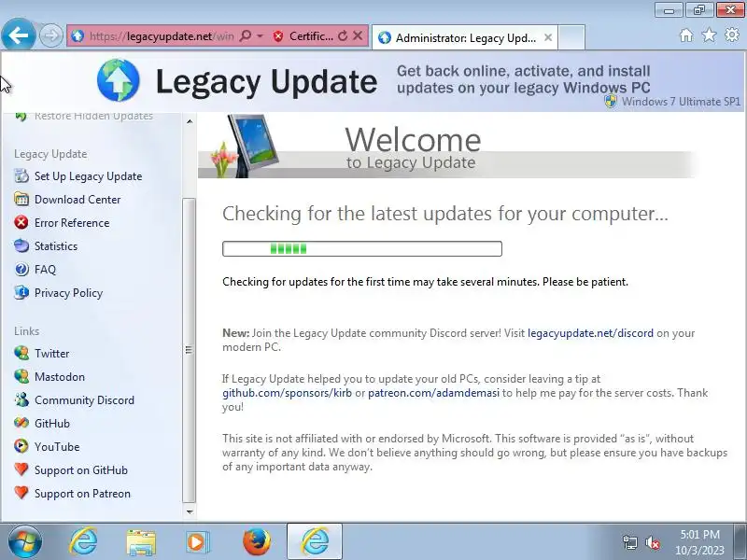Click the Restore Hidden Updates sidebar link
Viewport: 747px width, 560px height.
(93, 116)
